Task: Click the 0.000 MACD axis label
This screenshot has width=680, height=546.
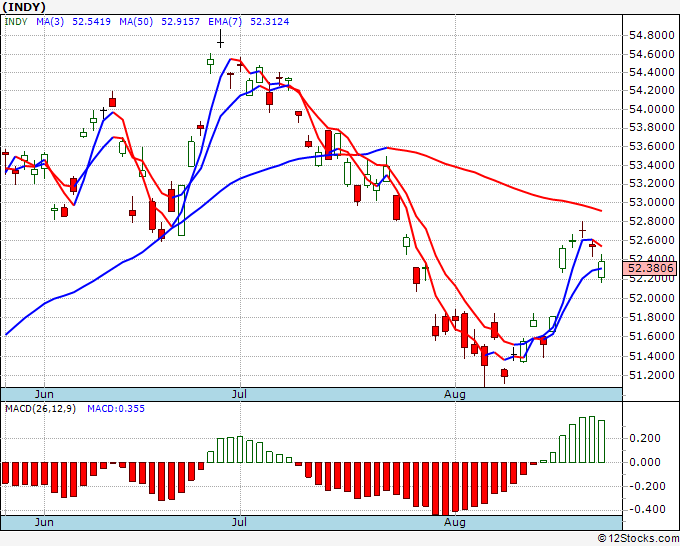Action: coord(644,462)
